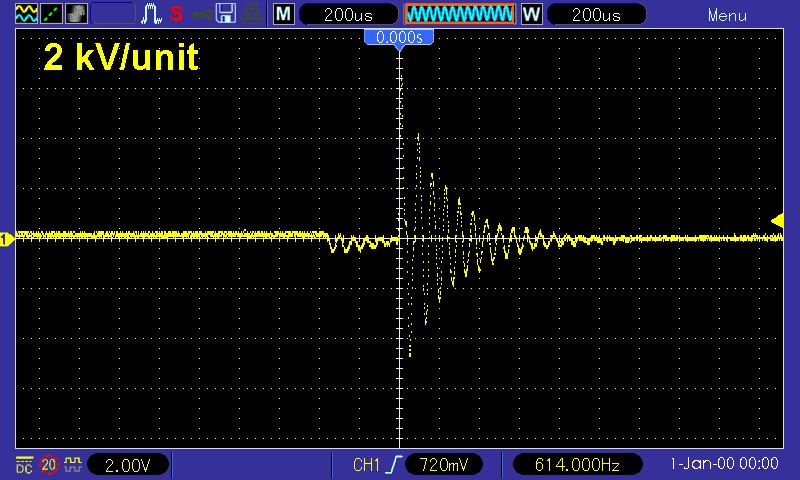Click the red S stop indicator
The width and height of the screenshot is (800, 480).
pyautogui.click(x=176, y=14)
